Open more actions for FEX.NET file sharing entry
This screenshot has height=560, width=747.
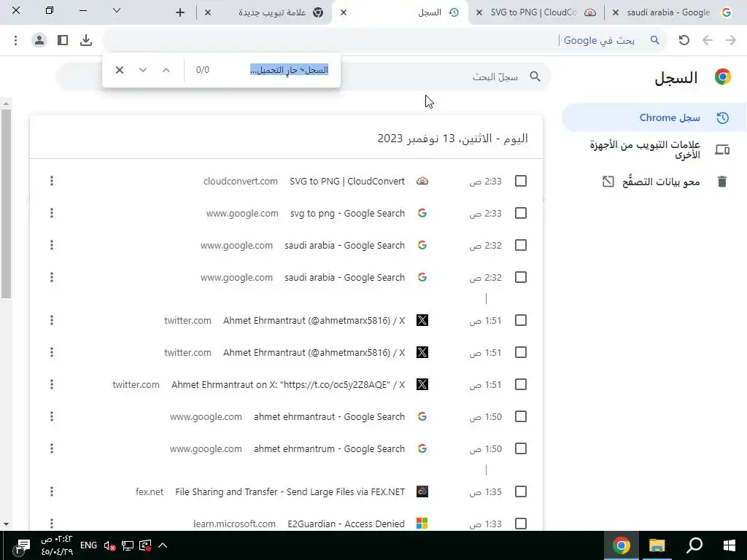coord(52,491)
